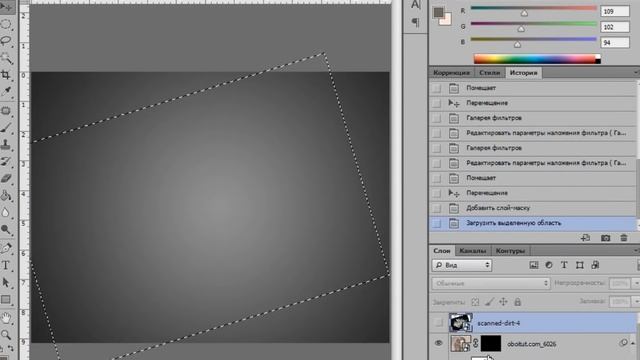
Task: Select the Hand tool
Action: click(6, 318)
